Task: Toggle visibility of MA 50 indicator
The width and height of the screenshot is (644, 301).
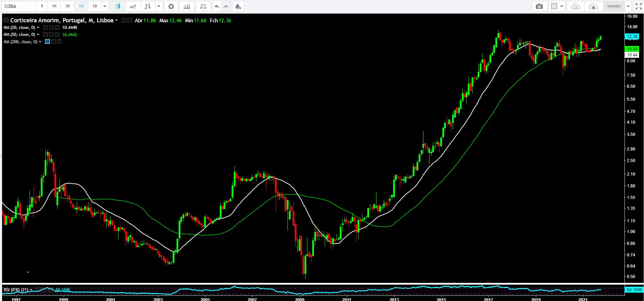Action: pos(45,34)
